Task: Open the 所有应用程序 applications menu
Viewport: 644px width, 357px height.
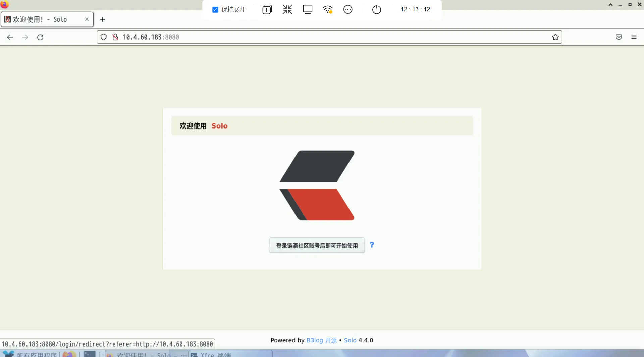Action: pos(30,354)
